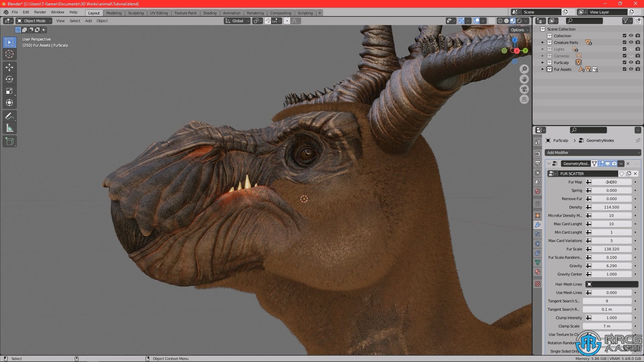Viewport: 644px width, 362px height.
Task: Uncheck the Lights collection checkbox
Action: coord(624,49)
